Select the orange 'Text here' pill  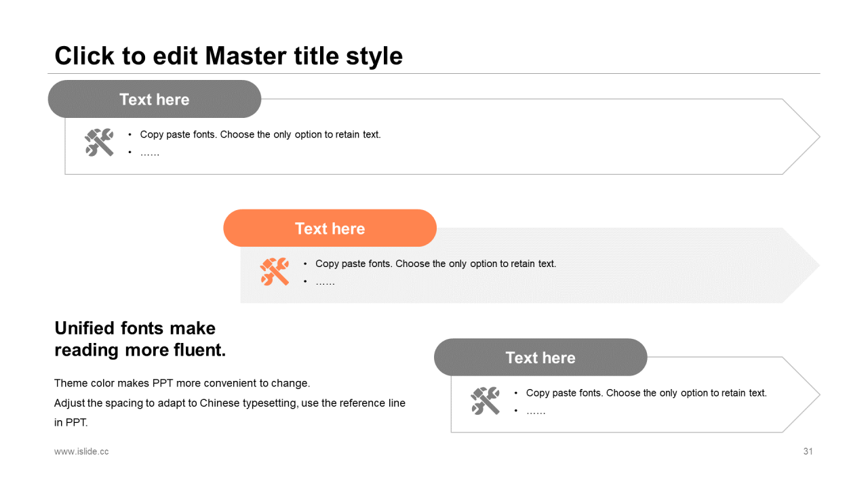330,228
